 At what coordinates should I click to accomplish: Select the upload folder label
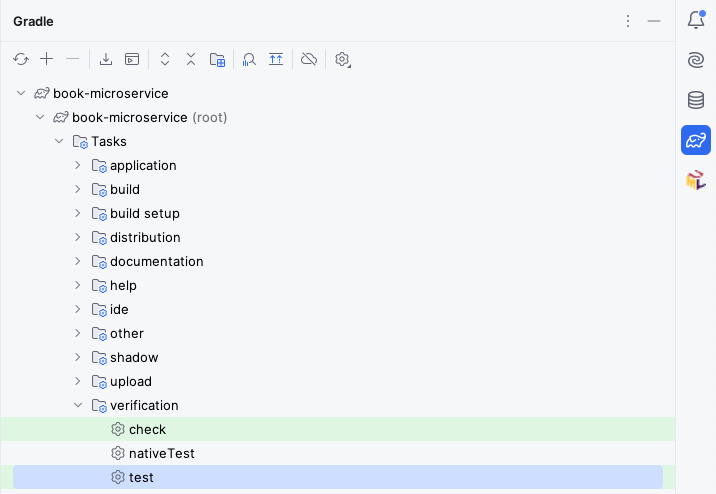tap(131, 382)
